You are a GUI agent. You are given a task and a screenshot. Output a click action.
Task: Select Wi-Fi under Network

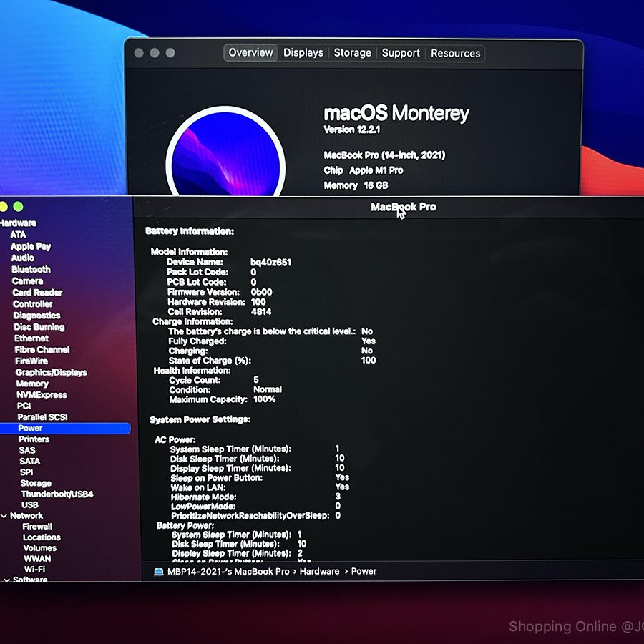point(34,570)
